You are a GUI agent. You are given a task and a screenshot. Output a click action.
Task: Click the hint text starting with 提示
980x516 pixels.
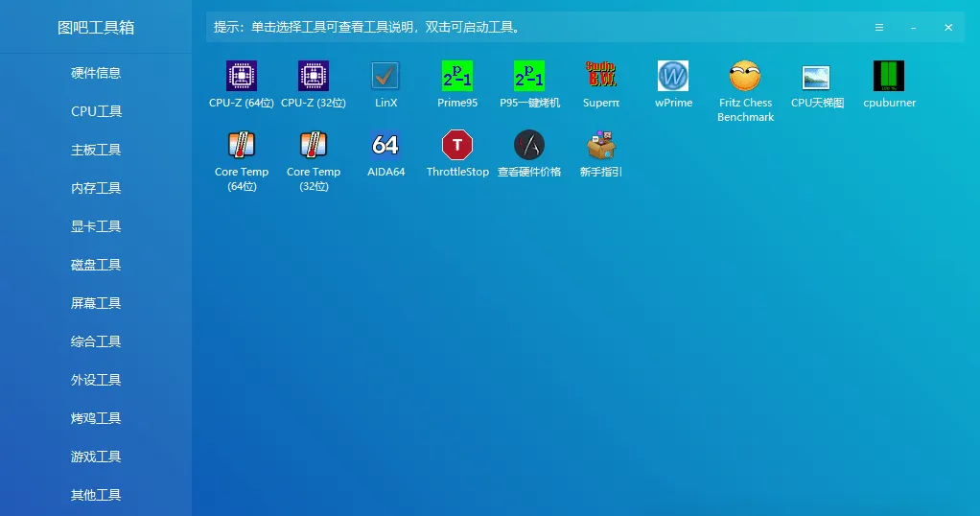tap(367, 28)
